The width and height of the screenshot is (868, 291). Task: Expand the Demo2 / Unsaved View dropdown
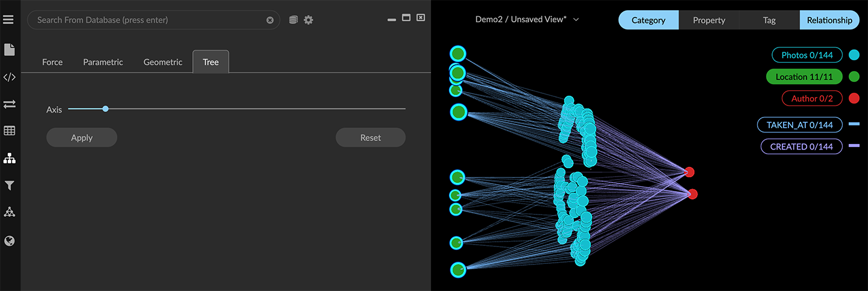527,19
